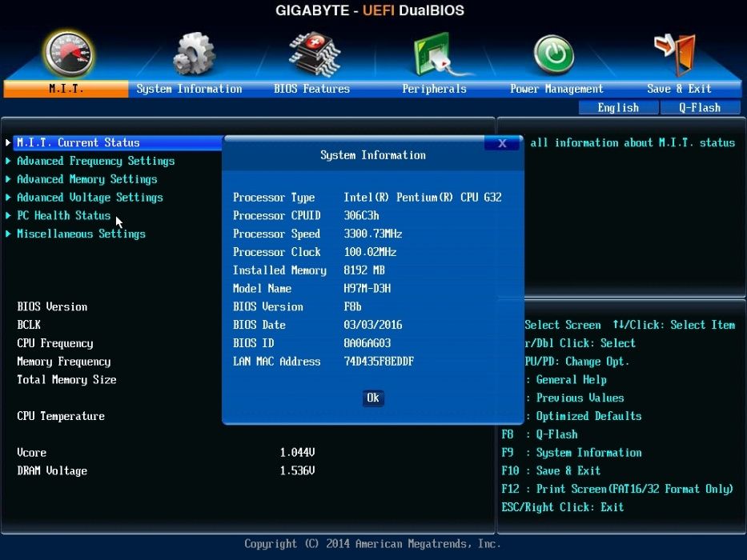Click the System Information gears icon
The width and height of the screenshot is (747, 560).
[194, 54]
